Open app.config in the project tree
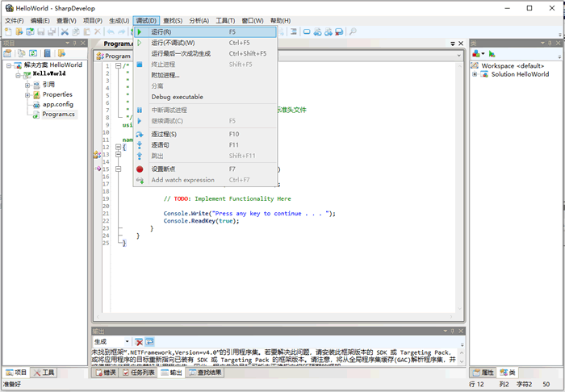Image resolution: width=565 pixels, height=392 pixels. pyautogui.click(x=57, y=104)
